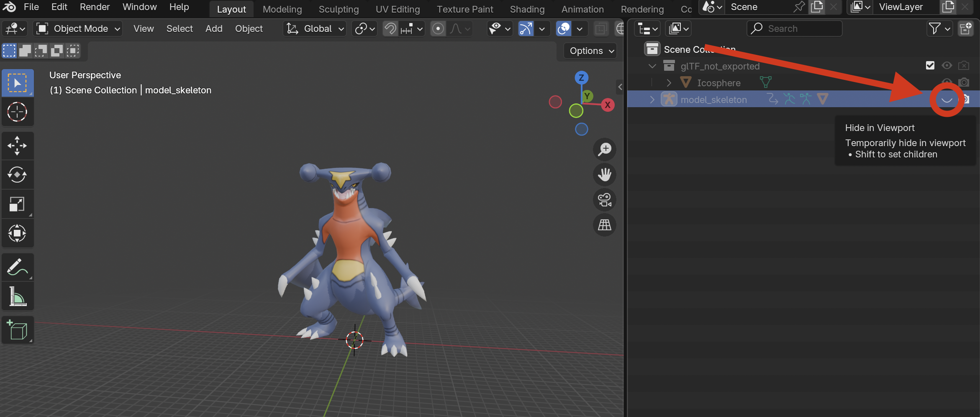
Task: Align view to Y axis on gizmo
Action: (587, 96)
